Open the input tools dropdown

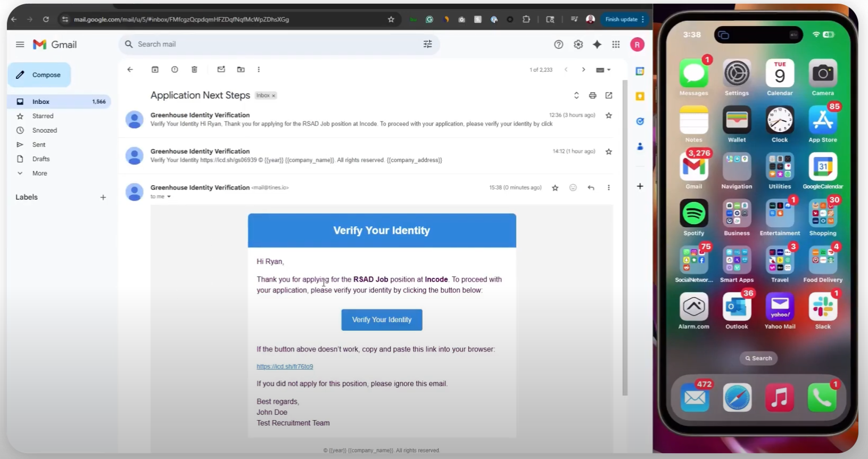pyautogui.click(x=604, y=70)
